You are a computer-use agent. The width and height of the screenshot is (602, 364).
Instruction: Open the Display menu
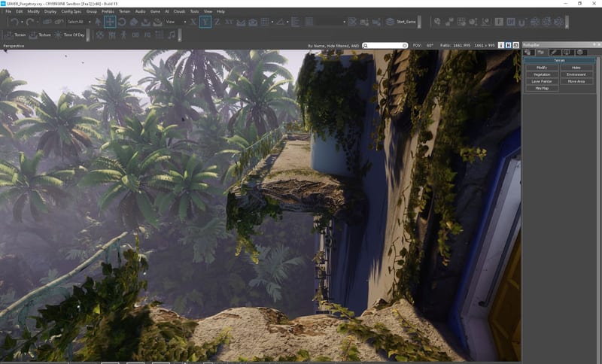pyautogui.click(x=50, y=11)
